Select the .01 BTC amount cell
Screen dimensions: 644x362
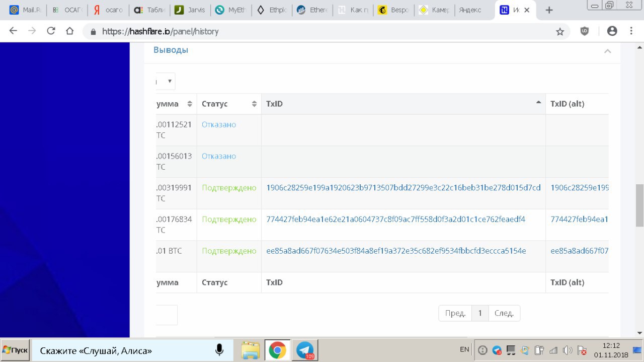coord(176,256)
